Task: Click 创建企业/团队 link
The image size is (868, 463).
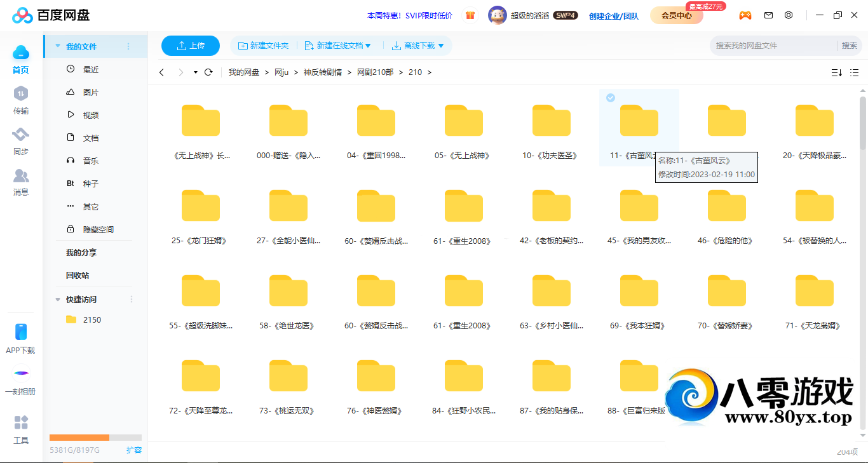Action: point(614,16)
